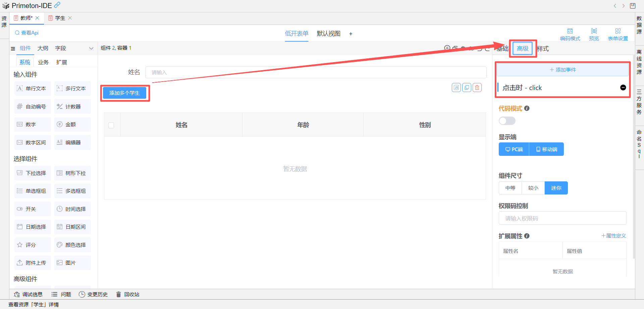Pick the 附件上传 component
Image resolution: width=644 pixels, height=309 pixels.
tap(33, 263)
